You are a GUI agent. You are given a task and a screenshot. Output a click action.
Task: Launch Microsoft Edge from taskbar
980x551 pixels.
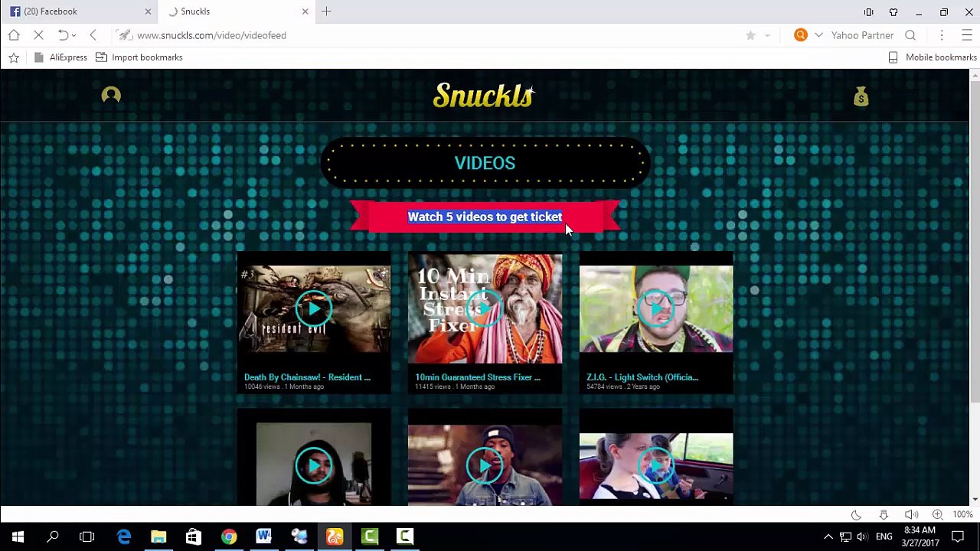tap(123, 536)
